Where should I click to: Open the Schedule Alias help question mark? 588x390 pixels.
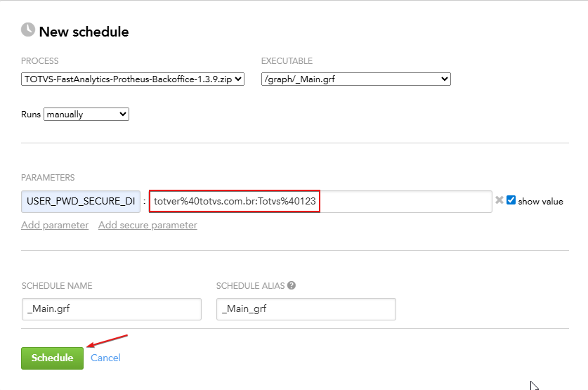(292, 286)
